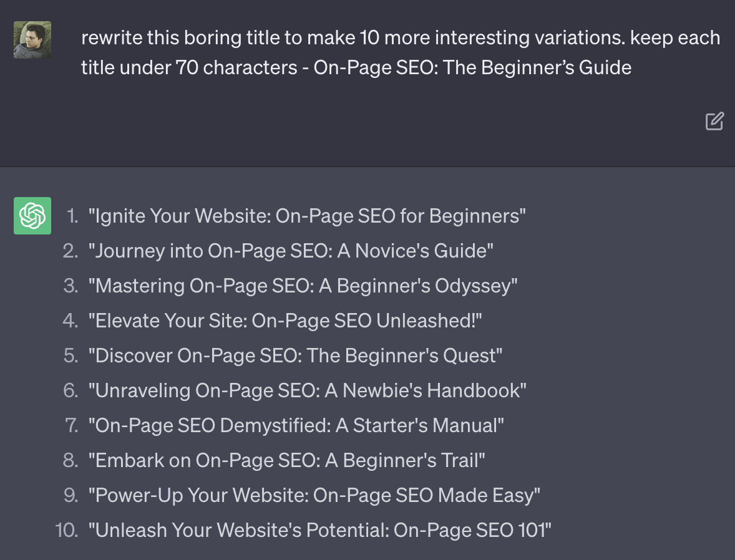Screen dimensions: 735x560
Task: Click the "A Beginner's Trail" title line
Action: (x=286, y=461)
